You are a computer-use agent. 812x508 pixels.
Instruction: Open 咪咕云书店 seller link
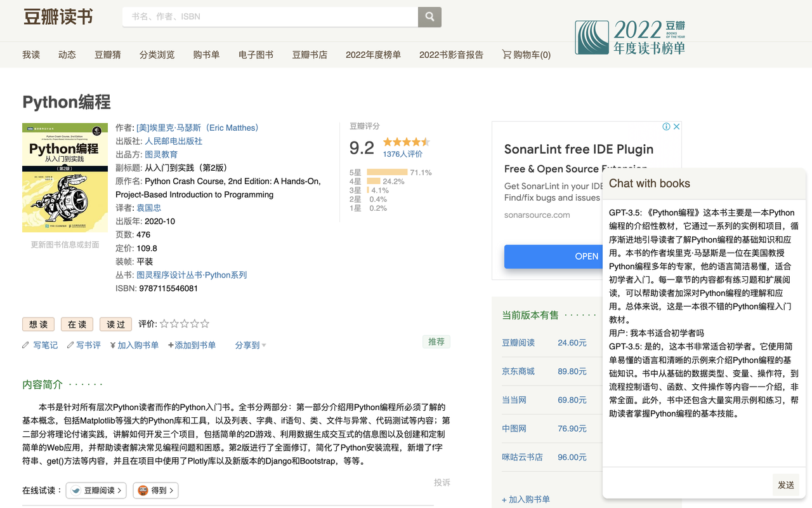[x=522, y=457]
